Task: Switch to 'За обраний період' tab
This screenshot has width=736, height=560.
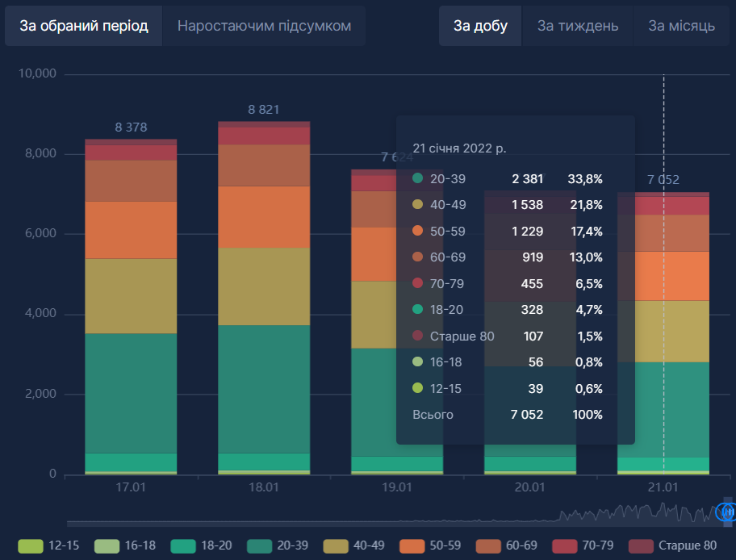Action: (84, 26)
